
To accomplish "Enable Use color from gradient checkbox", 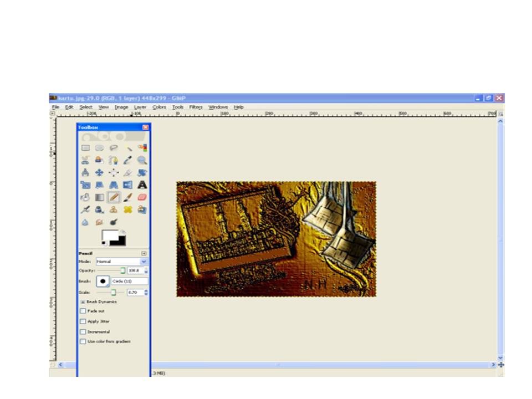I will tap(83, 341).
